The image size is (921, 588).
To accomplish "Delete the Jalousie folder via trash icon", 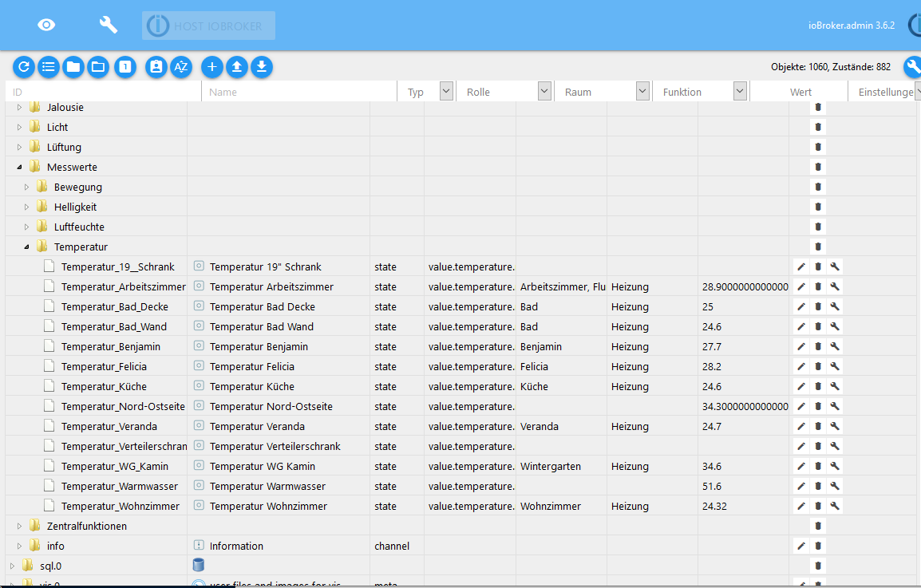I will 817,108.
